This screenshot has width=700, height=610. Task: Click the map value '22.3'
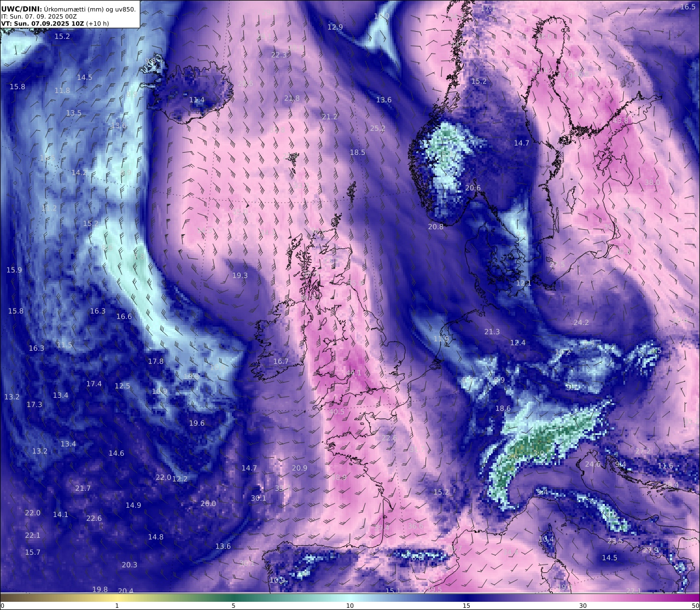pos(279,55)
